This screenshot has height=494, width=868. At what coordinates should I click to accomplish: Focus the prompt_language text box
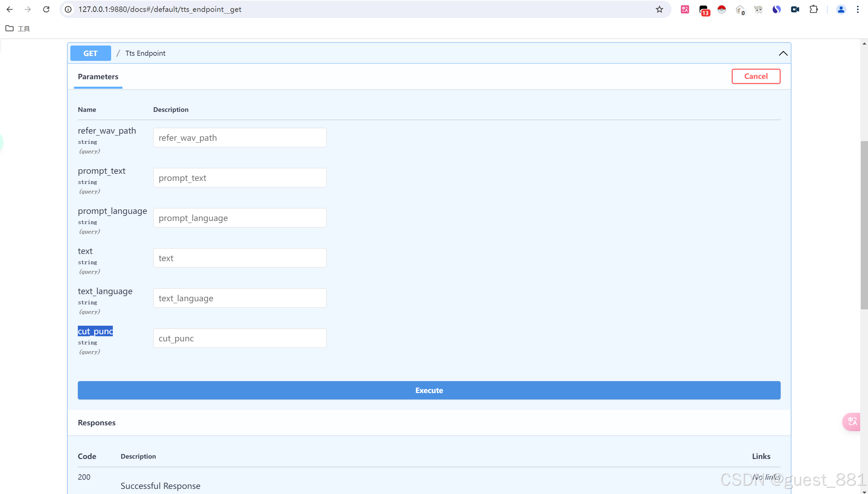(x=240, y=218)
